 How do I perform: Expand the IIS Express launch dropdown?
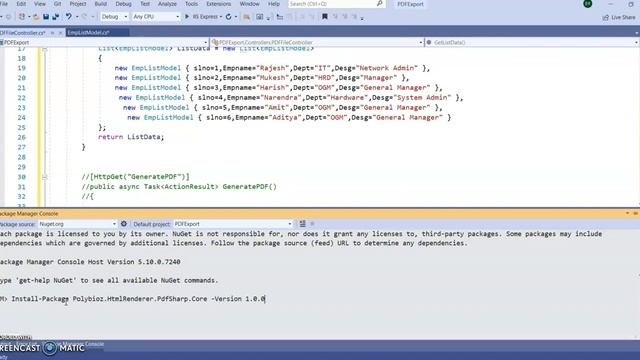(x=221, y=17)
